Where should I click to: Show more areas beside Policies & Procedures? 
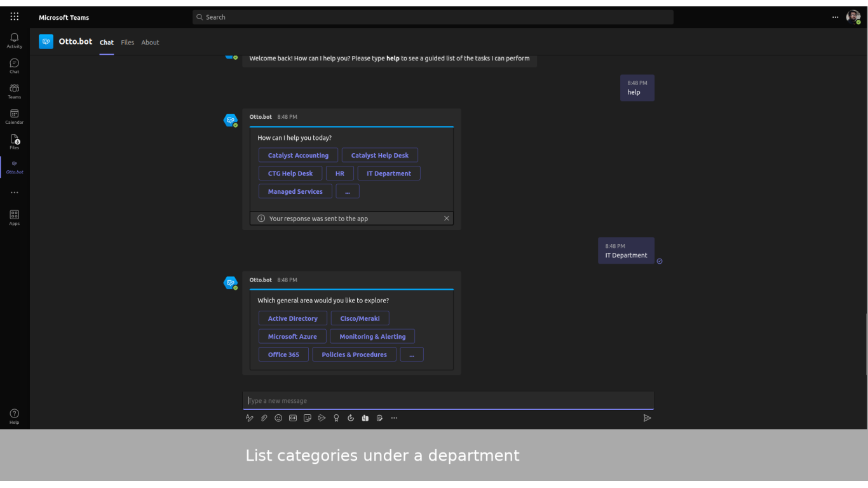pos(412,355)
